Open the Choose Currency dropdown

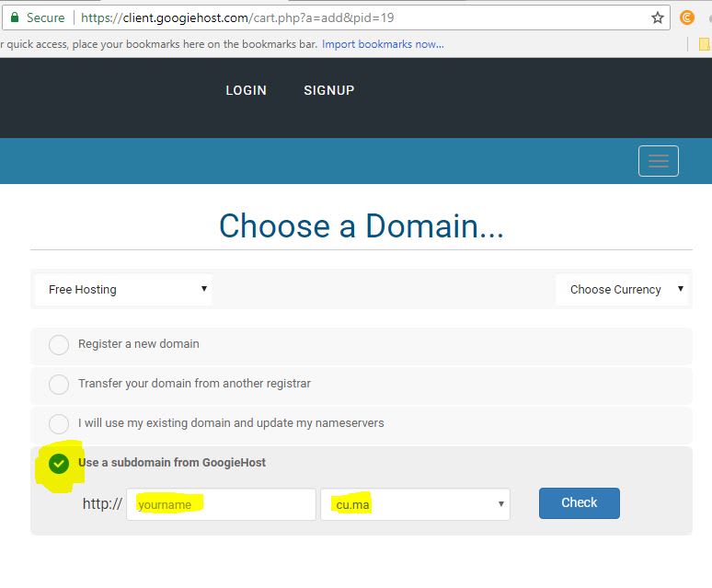click(x=622, y=289)
